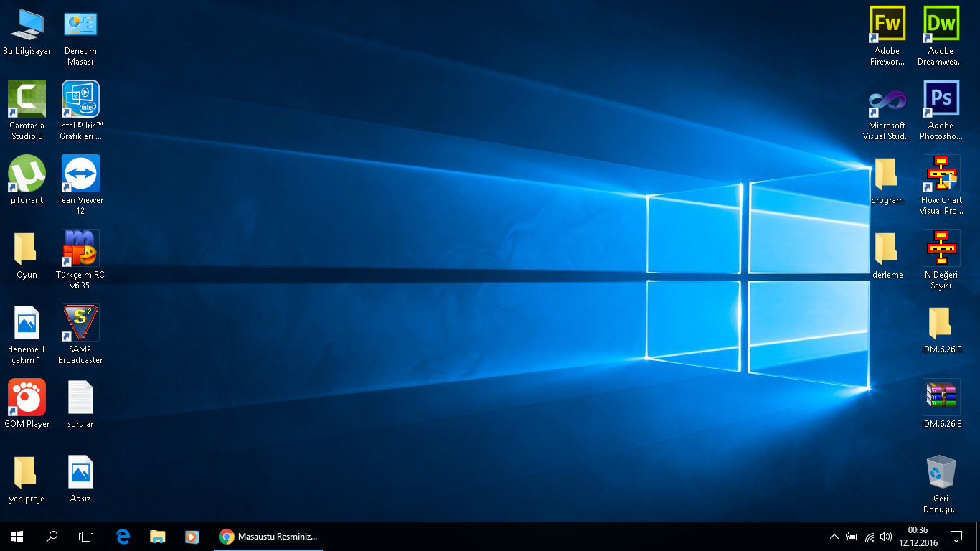
Task: Open the Wi-Fi network tray icon
Action: [870, 537]
